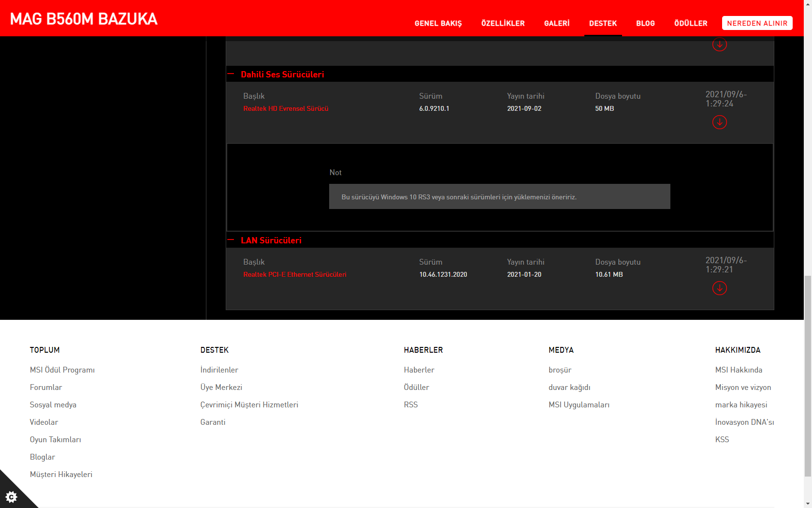View the ÖDÜLLER tab
This screenshot has height=508, width=812.
tap(691, 23)
